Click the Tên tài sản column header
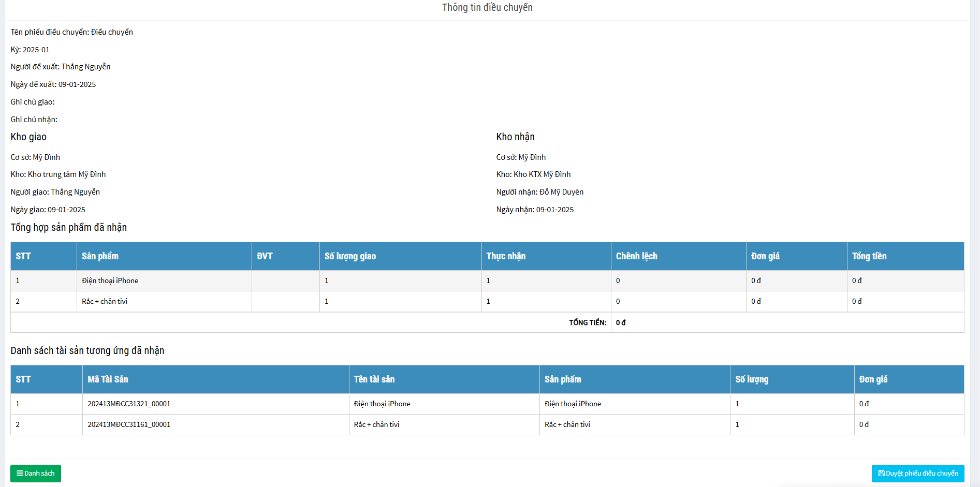Screen dimensions: 980x487 click(x=374, y=379)
